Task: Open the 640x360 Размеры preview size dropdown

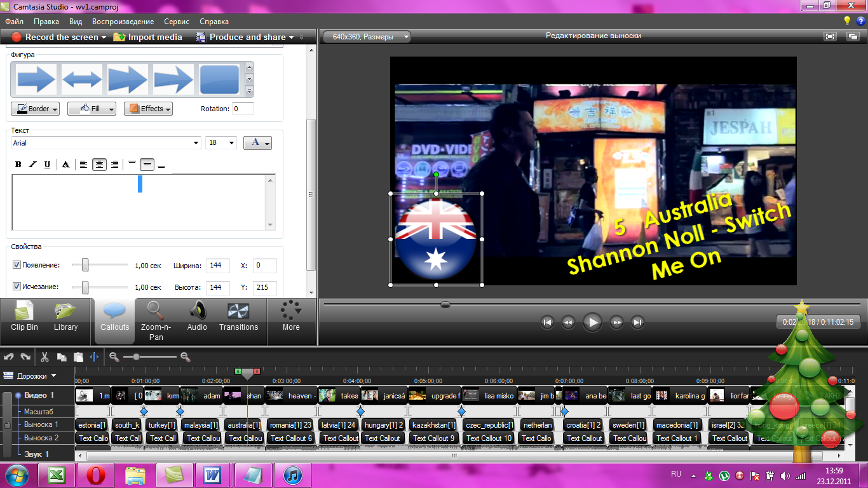Action: [367, 37]
